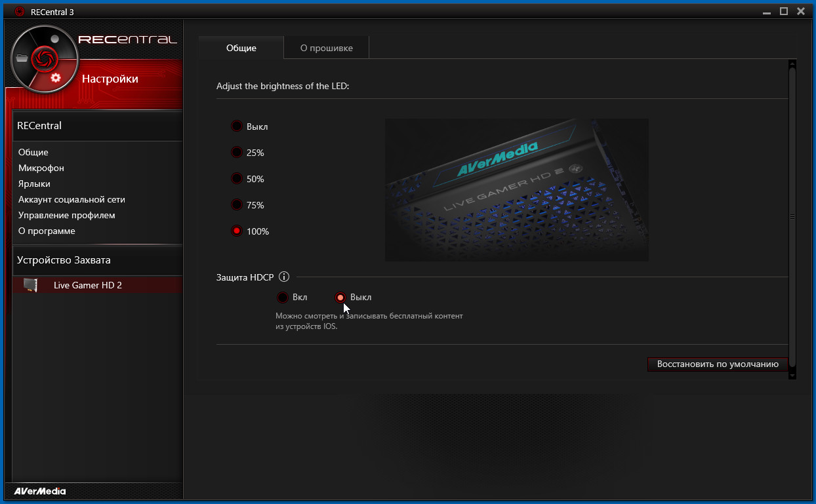The height and width of the screenshot is (504, 816).
Task: Click the Live Gamer HD 2 product image
Action: point(517,189)
